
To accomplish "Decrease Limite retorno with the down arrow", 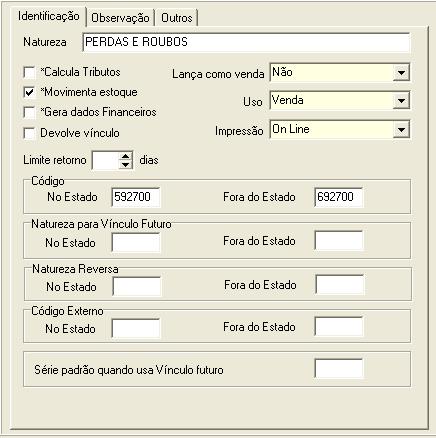I will tap(126, 164).
